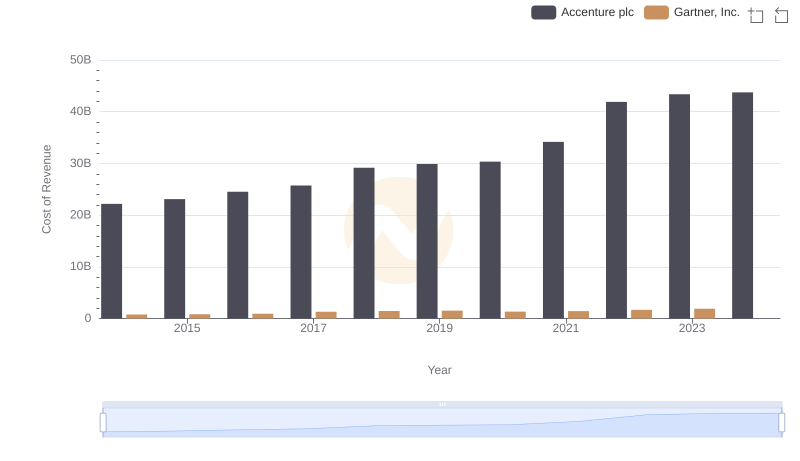Click the 20B y-axis label
Image resolution: width=800 pixels, height=461 pixels.
(81, 215)
